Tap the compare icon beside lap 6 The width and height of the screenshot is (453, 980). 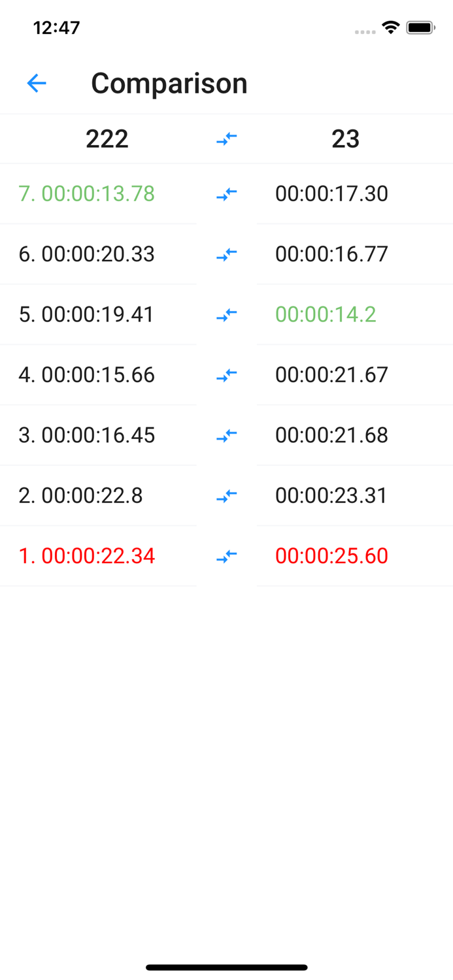pos(226,253)
